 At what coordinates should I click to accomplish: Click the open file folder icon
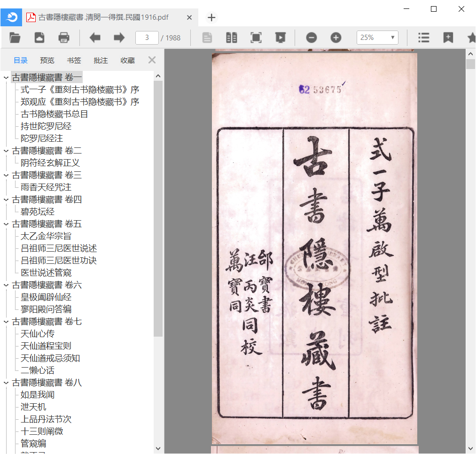[15, 38]
